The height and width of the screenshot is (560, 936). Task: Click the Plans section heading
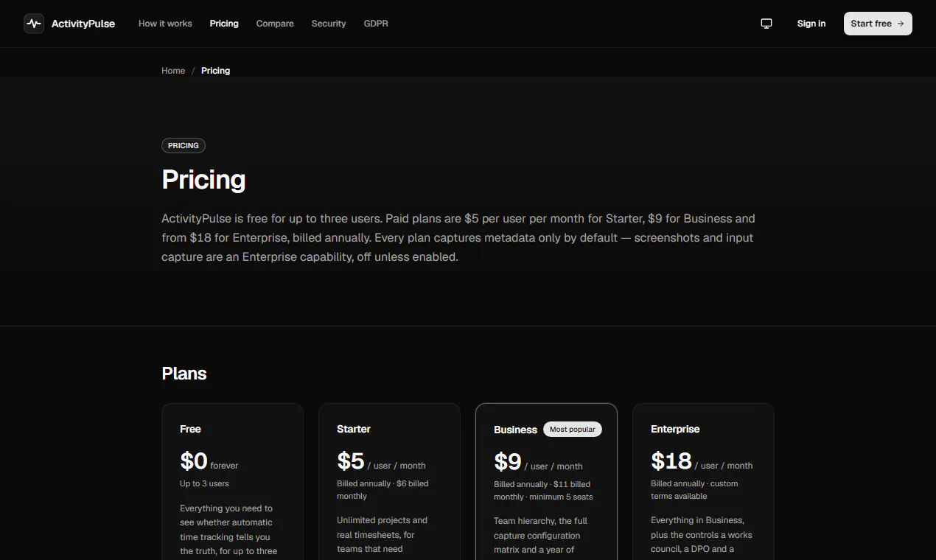click(x=184, y=374)
